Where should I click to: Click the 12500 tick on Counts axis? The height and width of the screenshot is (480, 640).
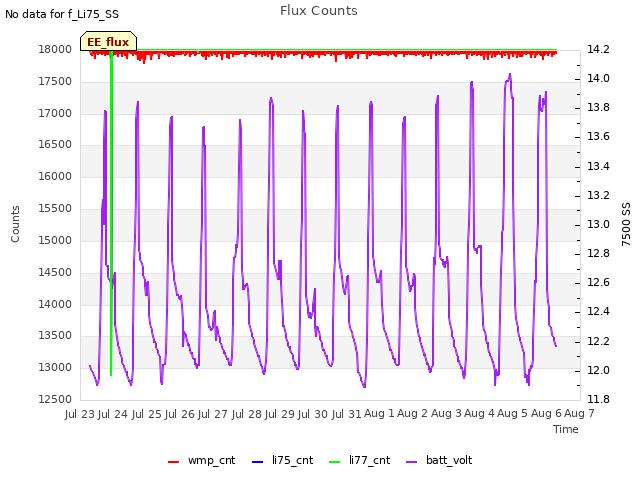tap(55, 399)
